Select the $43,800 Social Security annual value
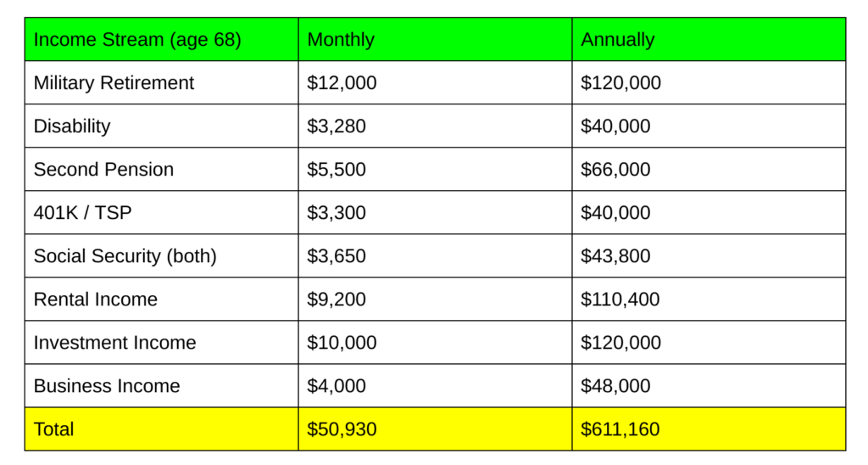The height and width of the screenshot is (465, 868). point(615,256)
